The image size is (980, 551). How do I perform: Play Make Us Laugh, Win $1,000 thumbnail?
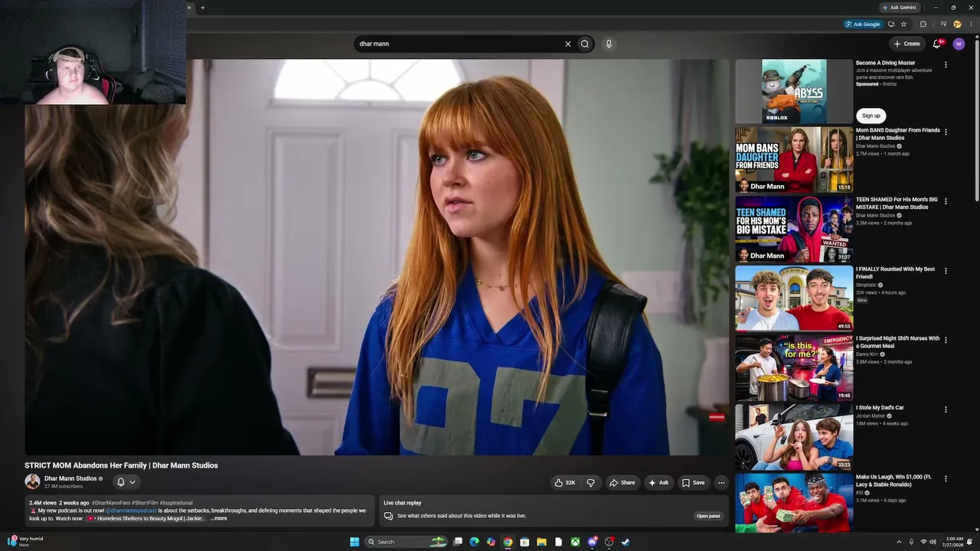coord(794,503)
